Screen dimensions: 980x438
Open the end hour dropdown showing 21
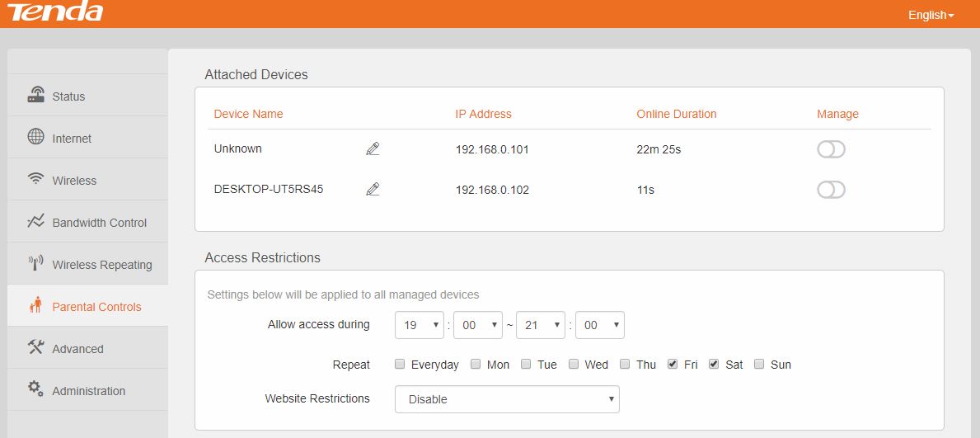tap(540, 325)
